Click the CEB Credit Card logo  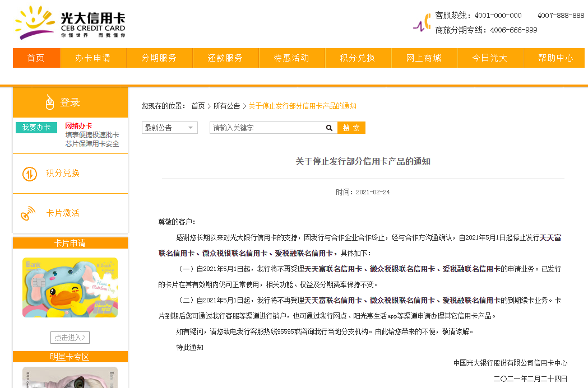pos(70,22)
